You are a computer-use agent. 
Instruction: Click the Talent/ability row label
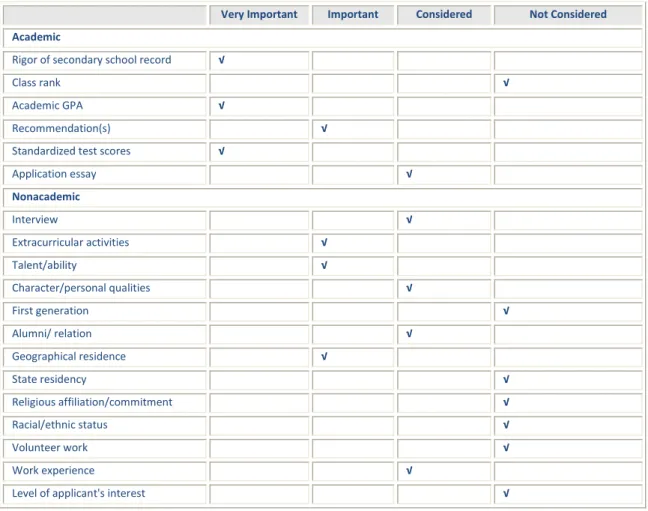click(44, 265)
